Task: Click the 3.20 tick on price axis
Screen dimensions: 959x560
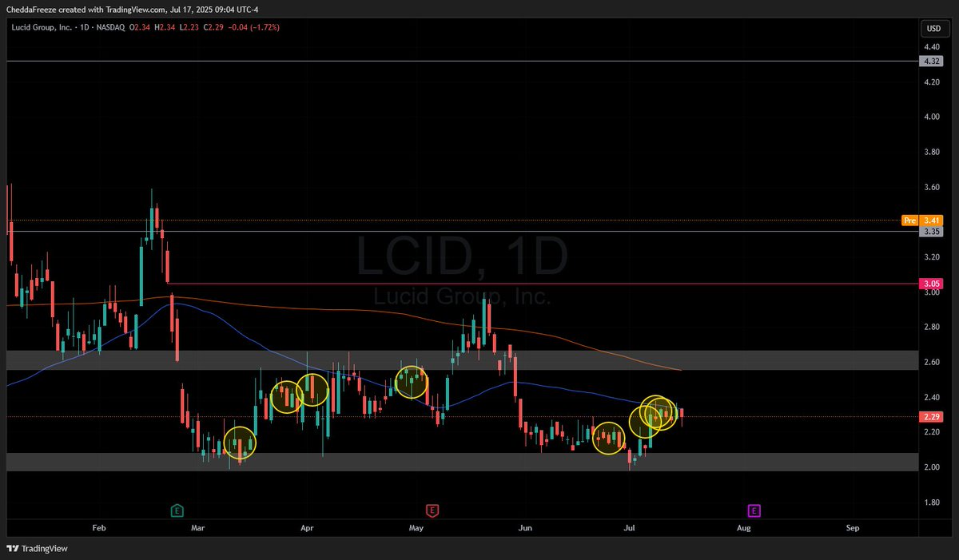Action: pyautogui.click(x=932, y=257)
